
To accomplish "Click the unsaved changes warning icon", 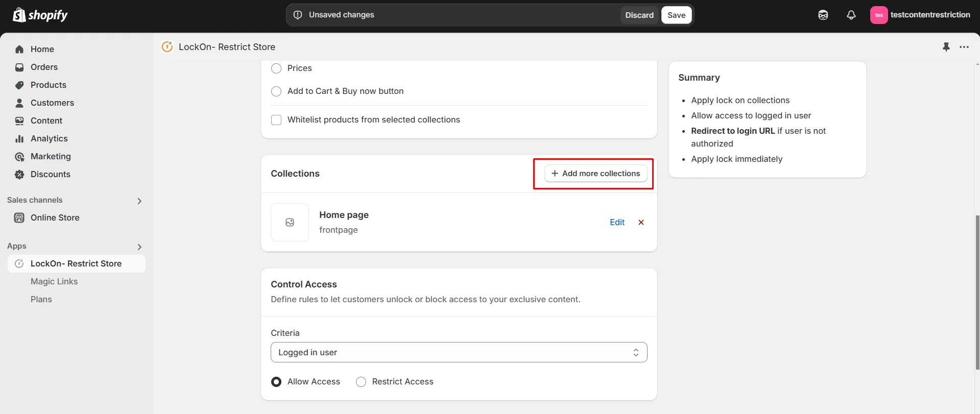I will tap(298, 15).
